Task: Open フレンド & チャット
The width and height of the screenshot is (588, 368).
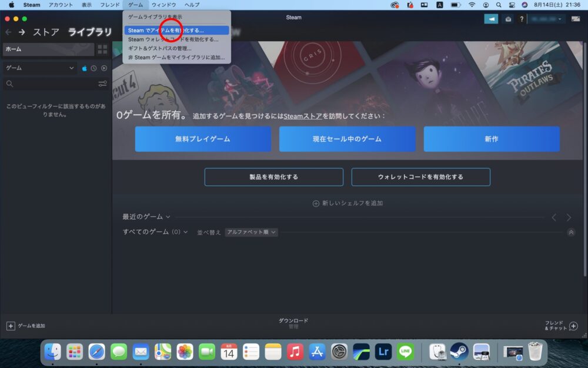Action: tap(562, 326)
